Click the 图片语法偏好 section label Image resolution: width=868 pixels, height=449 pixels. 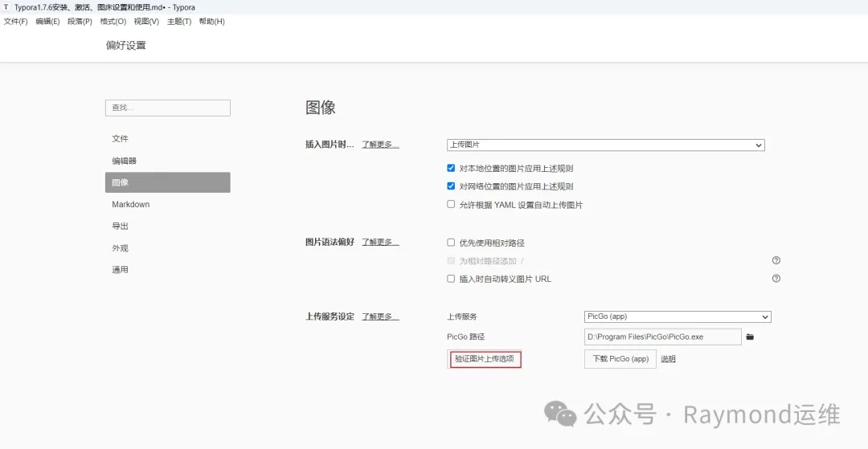330,243
